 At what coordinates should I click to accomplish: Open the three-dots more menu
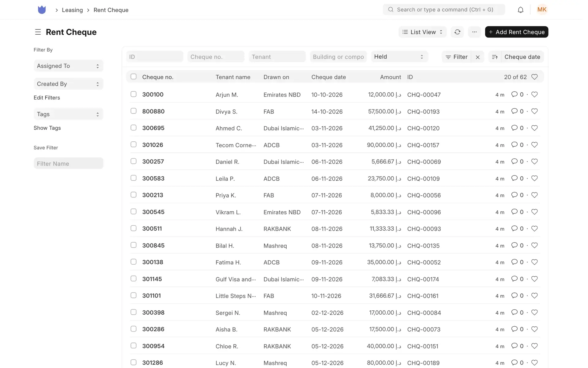point(474,32)
